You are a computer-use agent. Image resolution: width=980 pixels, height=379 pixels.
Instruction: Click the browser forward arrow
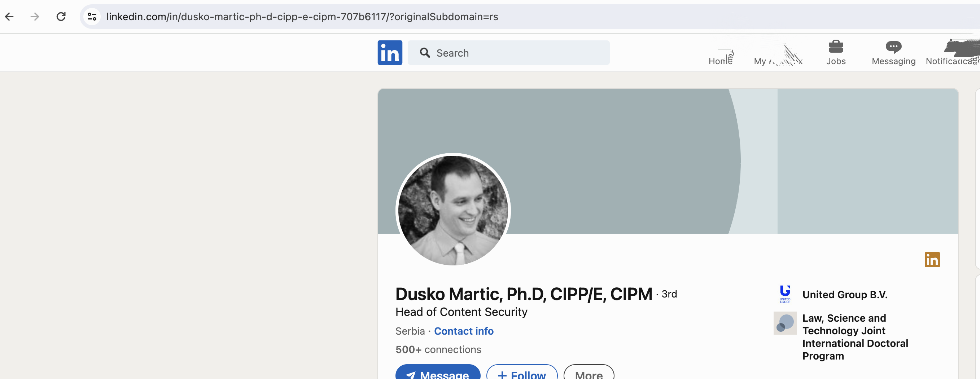[35, 17]
